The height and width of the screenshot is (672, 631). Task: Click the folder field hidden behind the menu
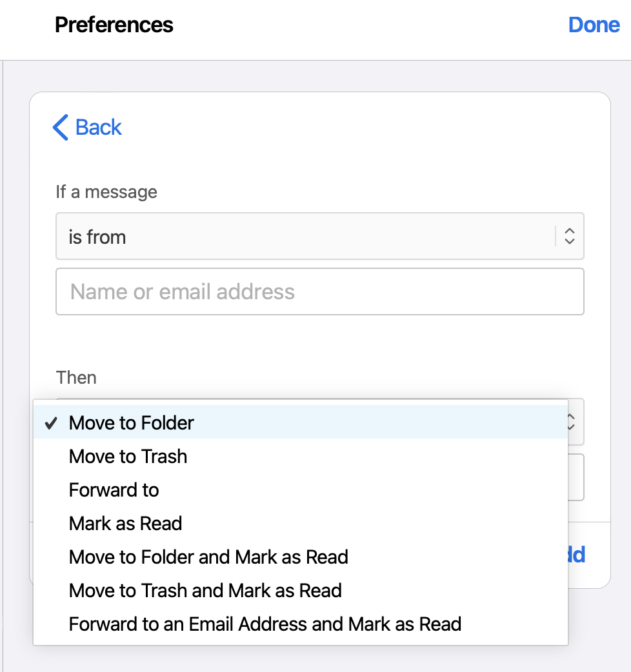[576, 477]
